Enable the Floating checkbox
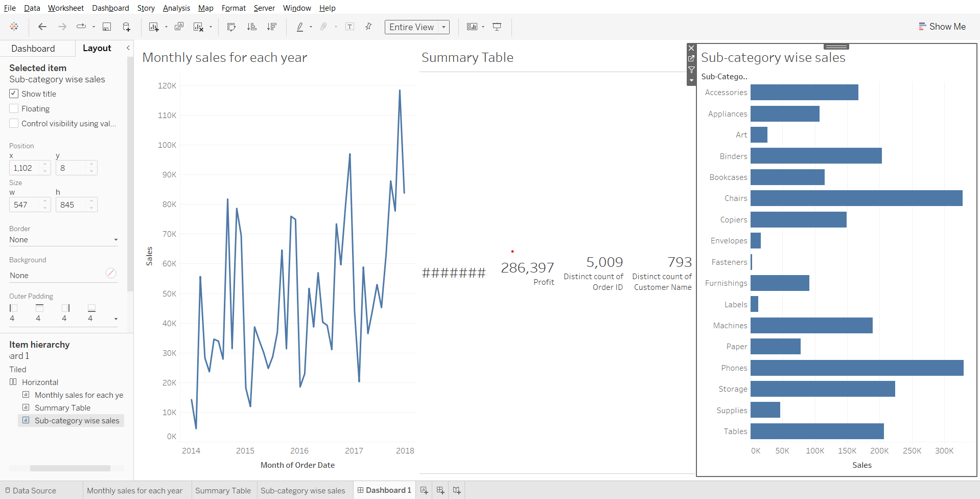Image resolution: width=980 pixels, height=499 pixels. click(x=14, y=108)
